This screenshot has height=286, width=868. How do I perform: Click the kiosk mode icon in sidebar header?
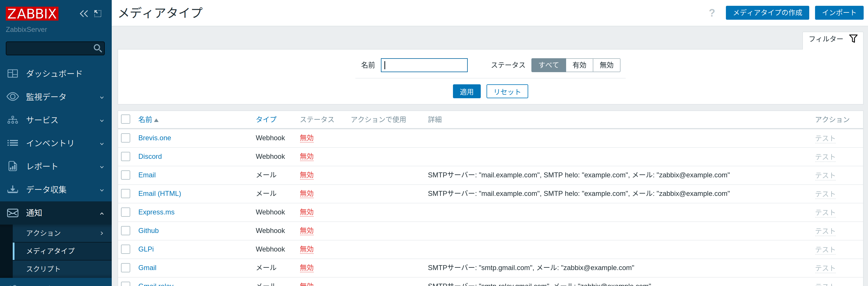coord(98,14)
